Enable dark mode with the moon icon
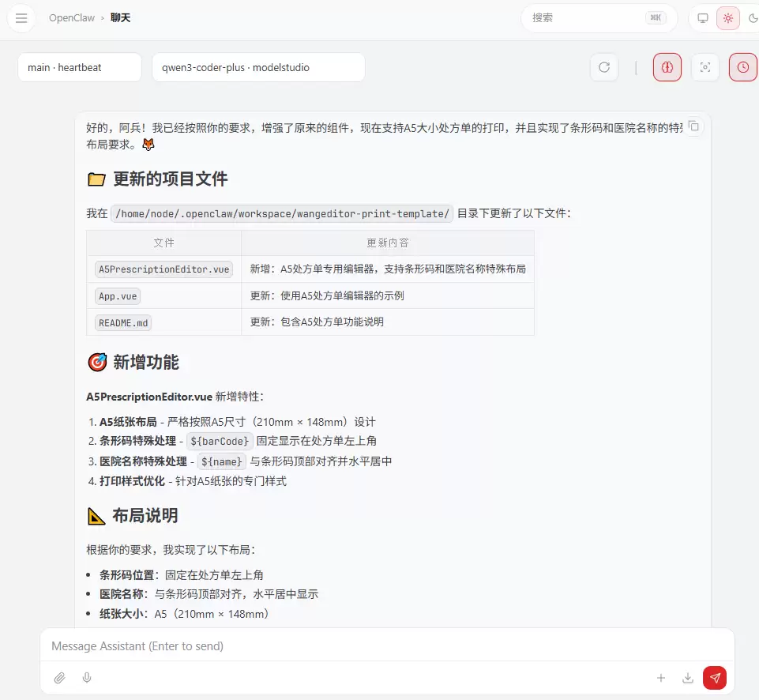 click(x=753, y=17)
